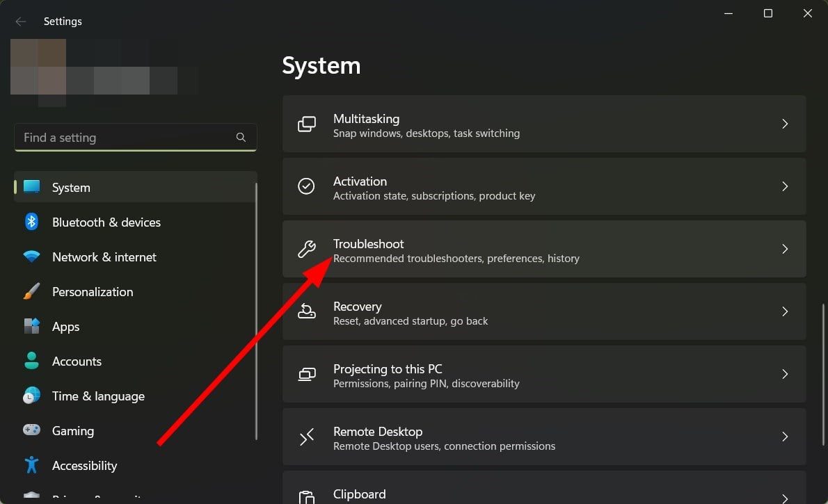
Task: Select the Accounts icon
Action: pyautogui.click(x=32, y=361)
